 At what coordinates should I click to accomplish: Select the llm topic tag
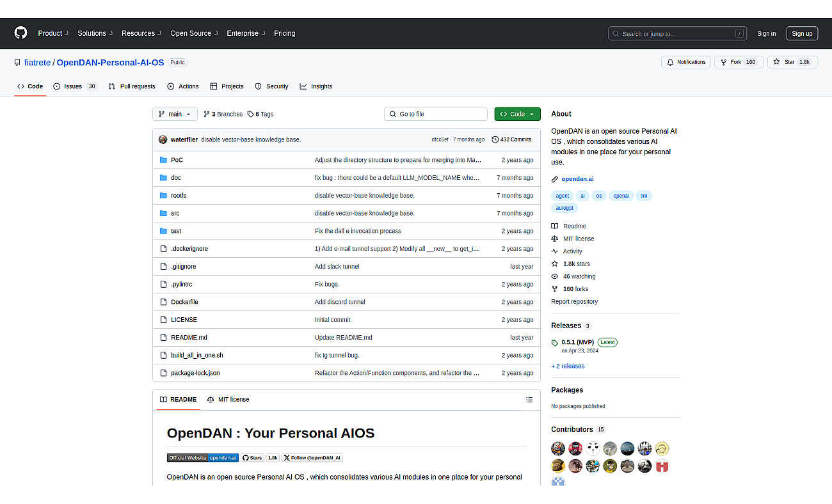(x=644, y=196)
